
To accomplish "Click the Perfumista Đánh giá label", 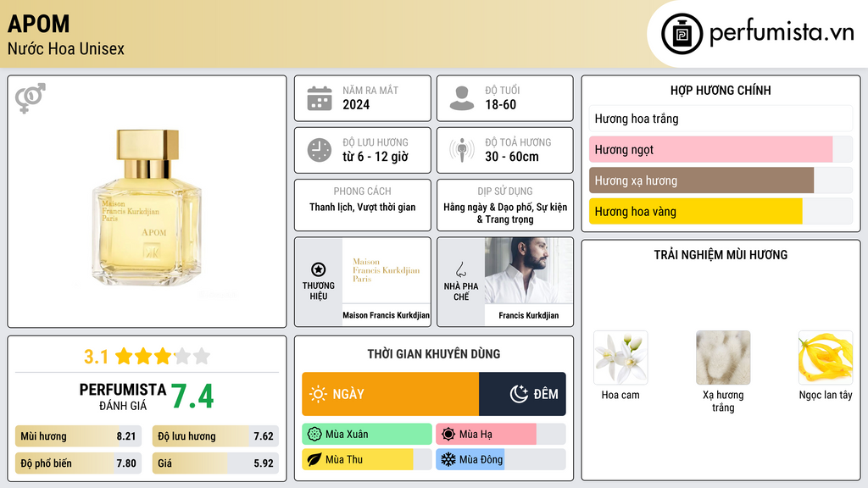I will click(x=123, y=397).
